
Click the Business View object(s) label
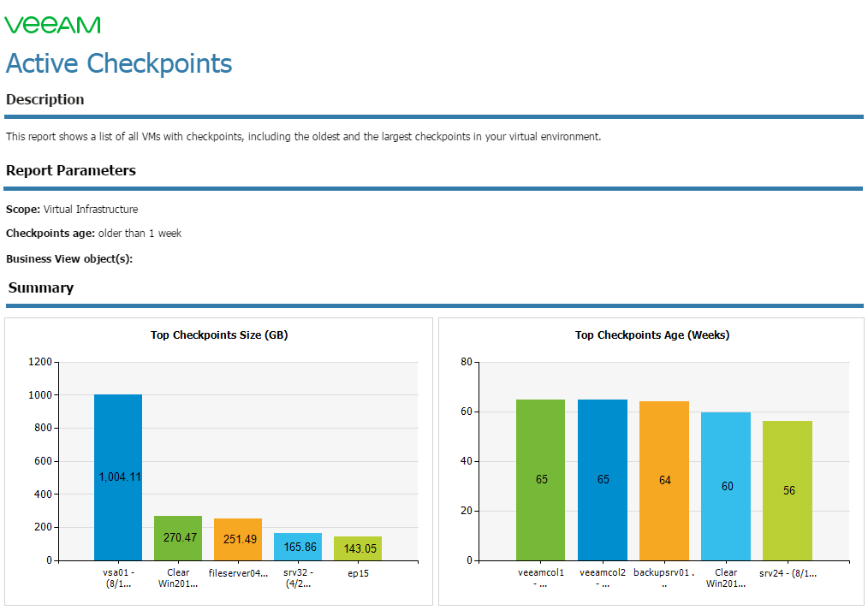coord(69,259)
